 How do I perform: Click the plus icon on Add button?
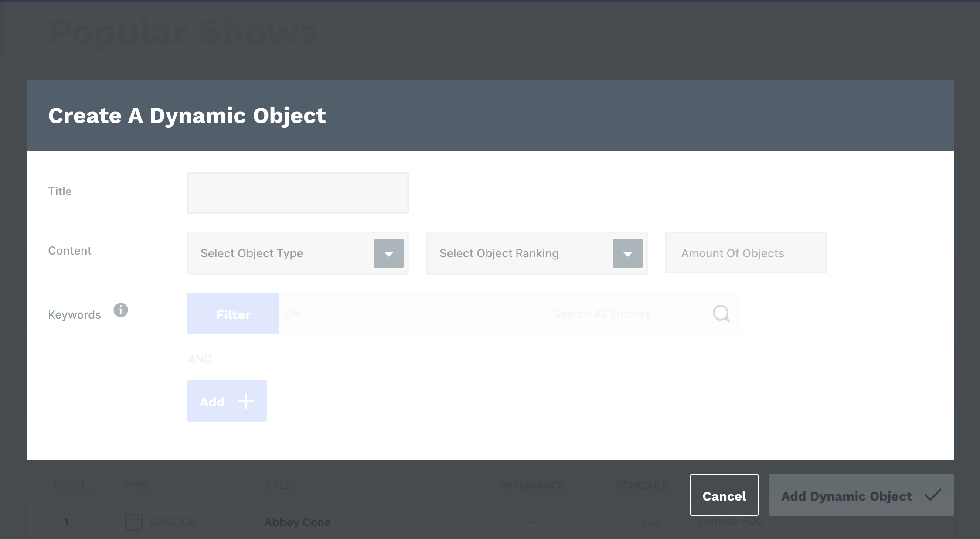tap(246, 401)
